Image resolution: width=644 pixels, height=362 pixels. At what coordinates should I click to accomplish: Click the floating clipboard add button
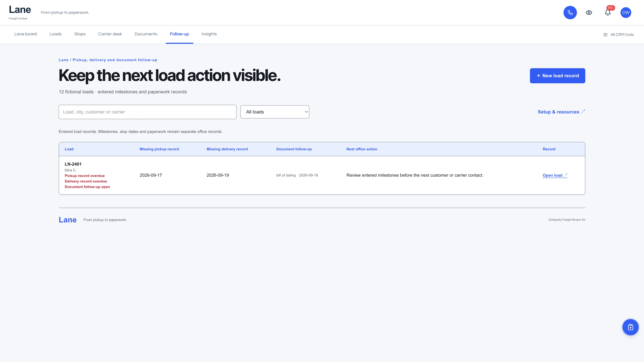click(x=630, y=327)
